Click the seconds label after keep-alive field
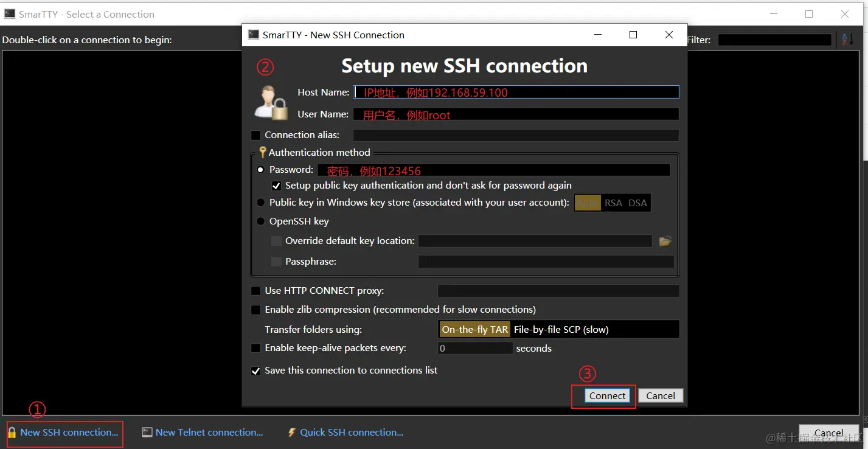The image size is (868, 449). point(534,349)
